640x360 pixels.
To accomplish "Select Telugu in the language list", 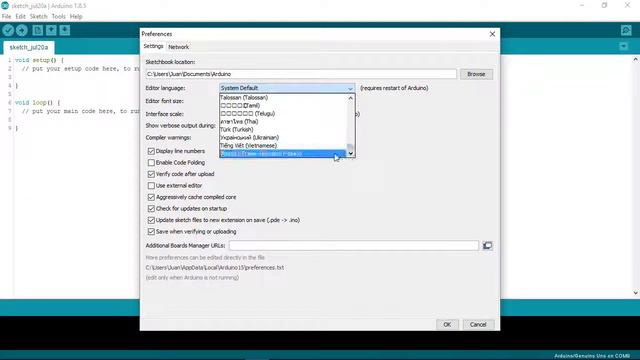I will pos(283,113).
